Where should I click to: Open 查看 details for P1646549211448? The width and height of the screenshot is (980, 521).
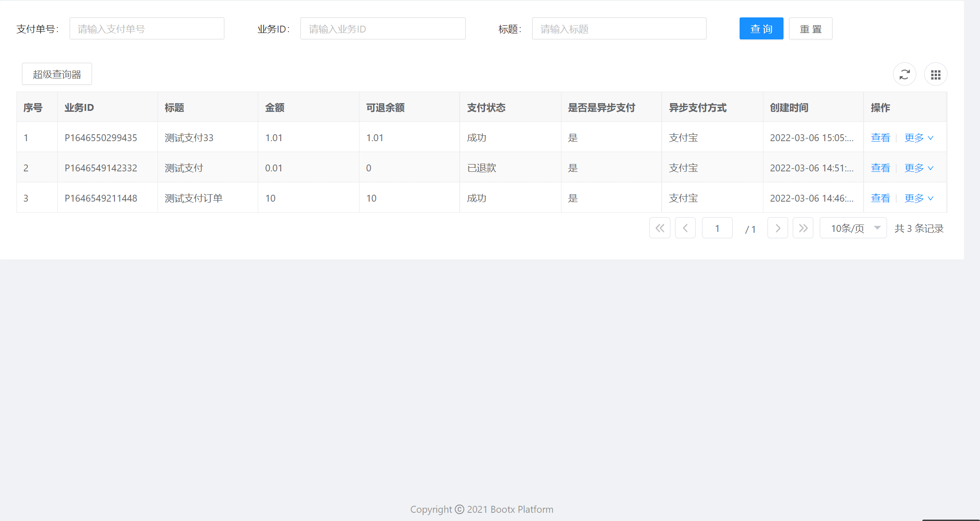pos(880,198)
